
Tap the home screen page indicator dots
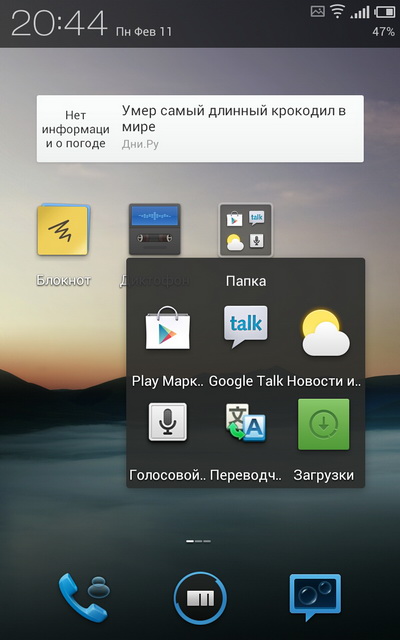[x=199, y=541]
